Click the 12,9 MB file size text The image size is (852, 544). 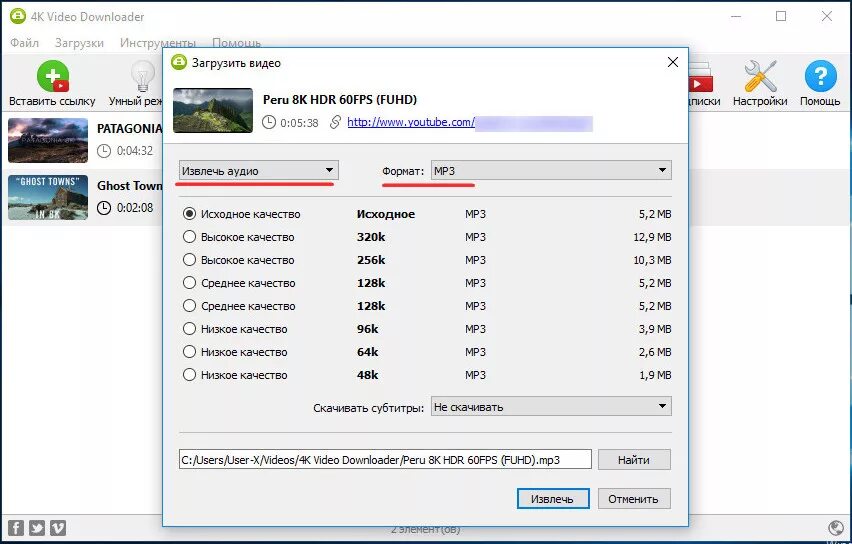point(652,237)
